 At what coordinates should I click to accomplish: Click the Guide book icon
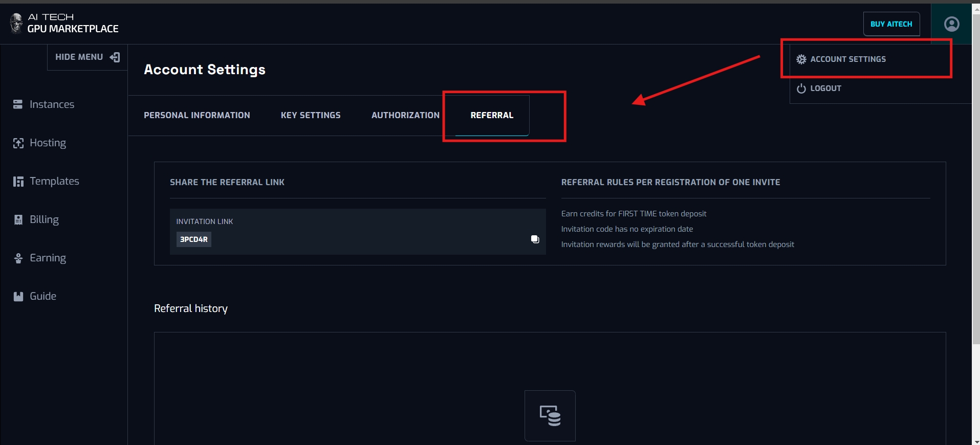point(18,297)
